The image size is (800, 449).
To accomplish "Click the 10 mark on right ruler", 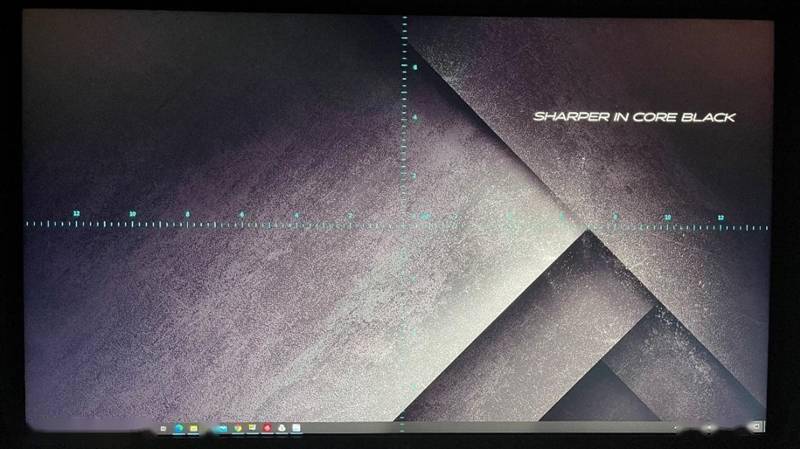I will coord(667,217).
